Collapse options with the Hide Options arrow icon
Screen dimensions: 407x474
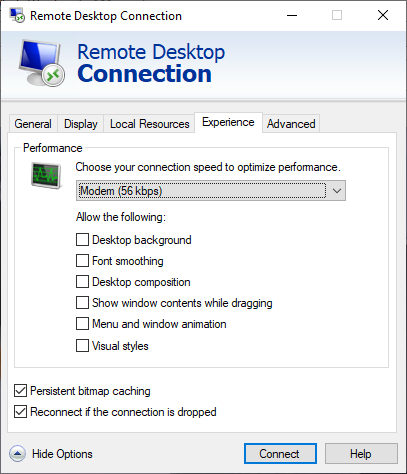tap(17, 454)
